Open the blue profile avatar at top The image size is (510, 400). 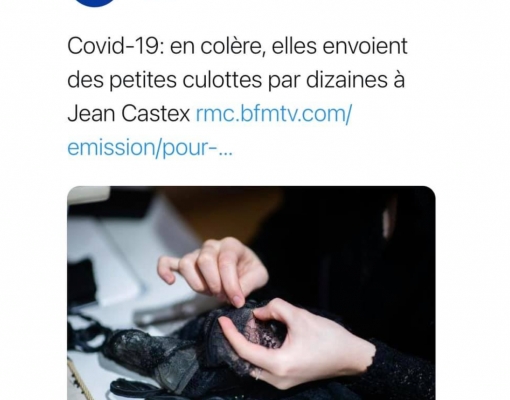(x=95, y=3)
